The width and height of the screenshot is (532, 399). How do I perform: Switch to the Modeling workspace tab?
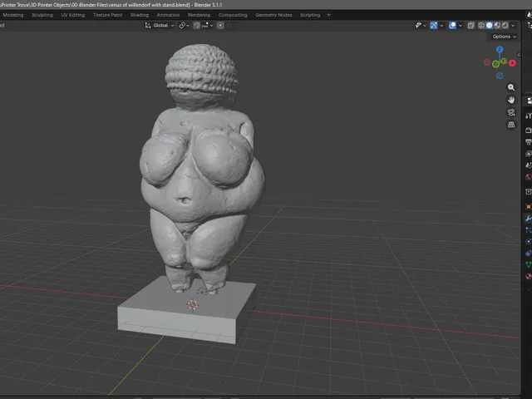[13, 15]
